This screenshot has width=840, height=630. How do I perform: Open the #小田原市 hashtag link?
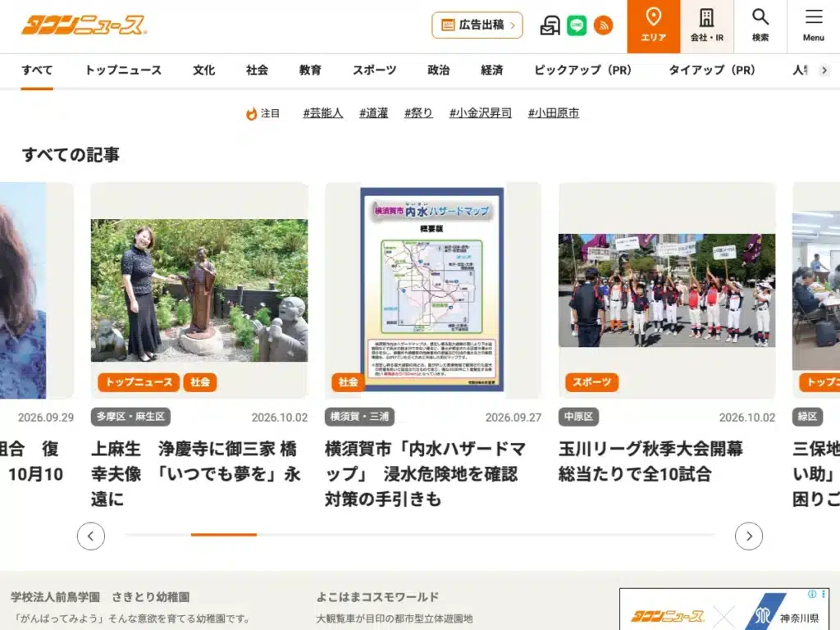pos(554,113)
